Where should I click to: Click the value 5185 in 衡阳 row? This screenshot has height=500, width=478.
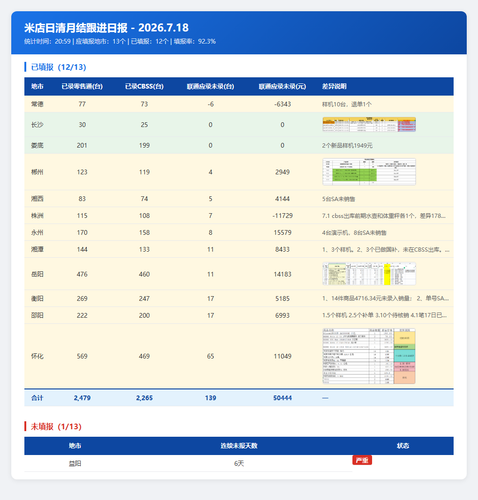pyautogui.click(x=282, y=298)
